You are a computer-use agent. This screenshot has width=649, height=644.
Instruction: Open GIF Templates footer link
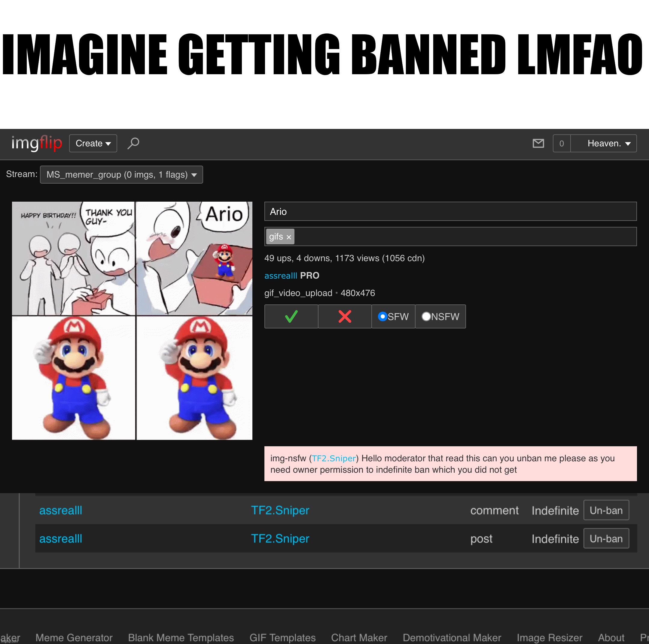282,637
